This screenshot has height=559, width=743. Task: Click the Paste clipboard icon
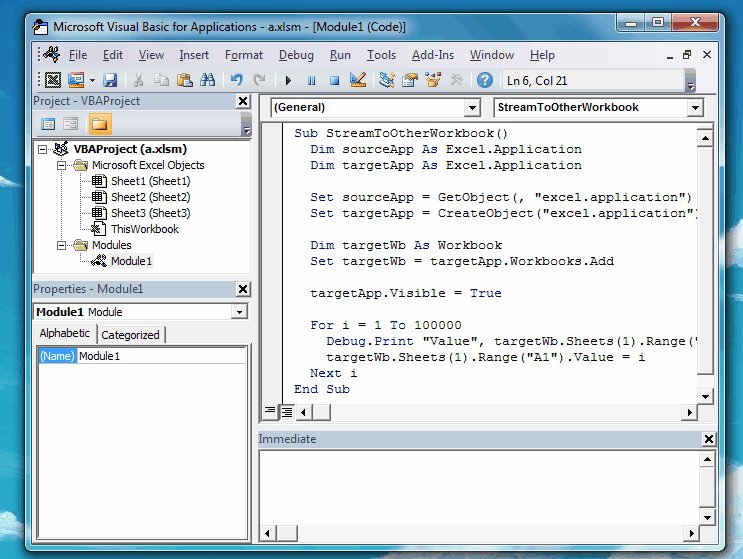click(184, 80)
